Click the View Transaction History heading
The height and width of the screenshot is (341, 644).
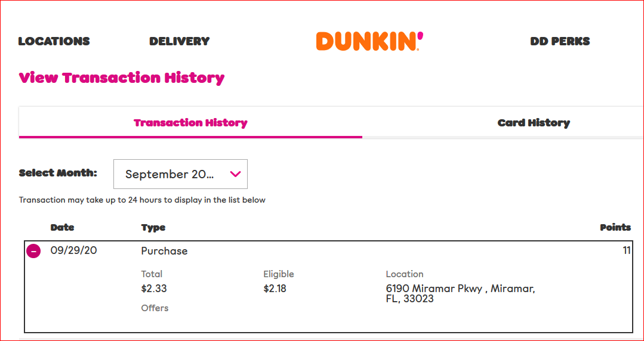[122, 78]
